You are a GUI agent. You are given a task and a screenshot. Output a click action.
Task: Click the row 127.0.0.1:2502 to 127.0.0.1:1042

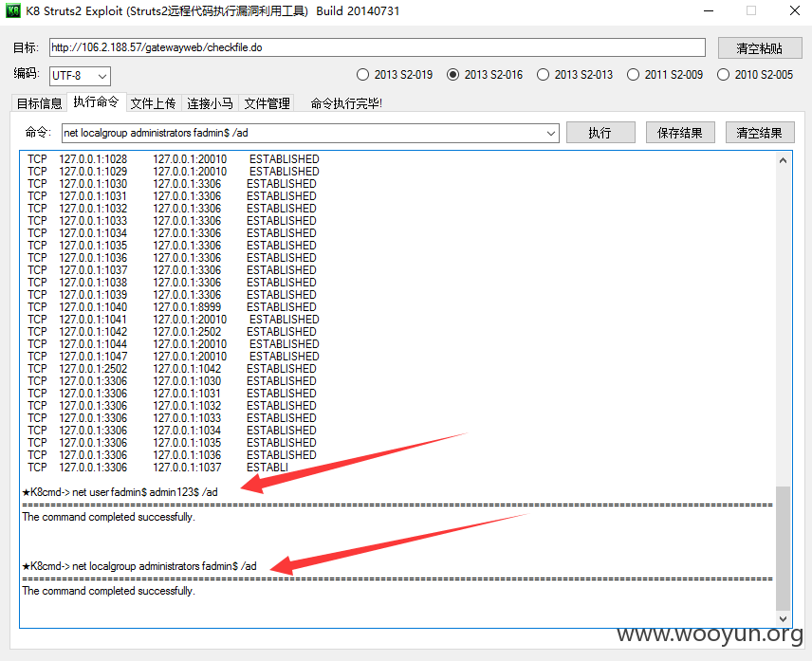pos(172,369)
